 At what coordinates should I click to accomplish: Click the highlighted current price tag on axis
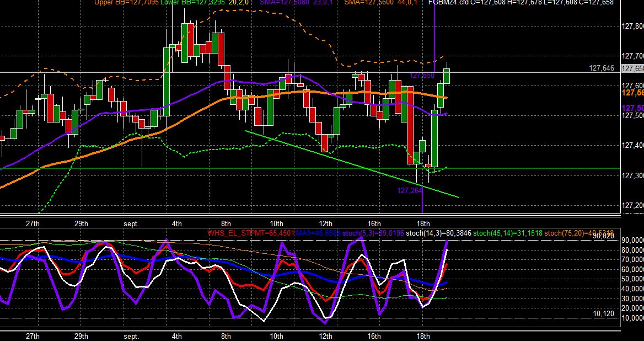[x=632, y=68]
